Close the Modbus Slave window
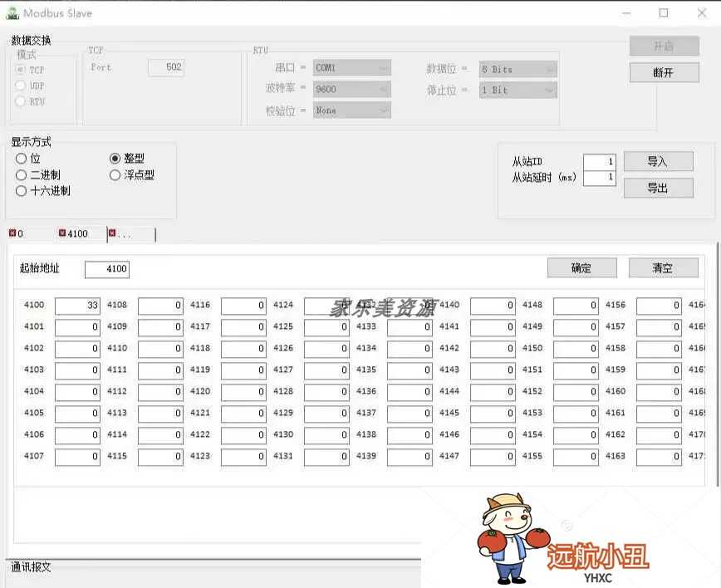The width and height of the screenshot is (721, 588). pos(702,12)
